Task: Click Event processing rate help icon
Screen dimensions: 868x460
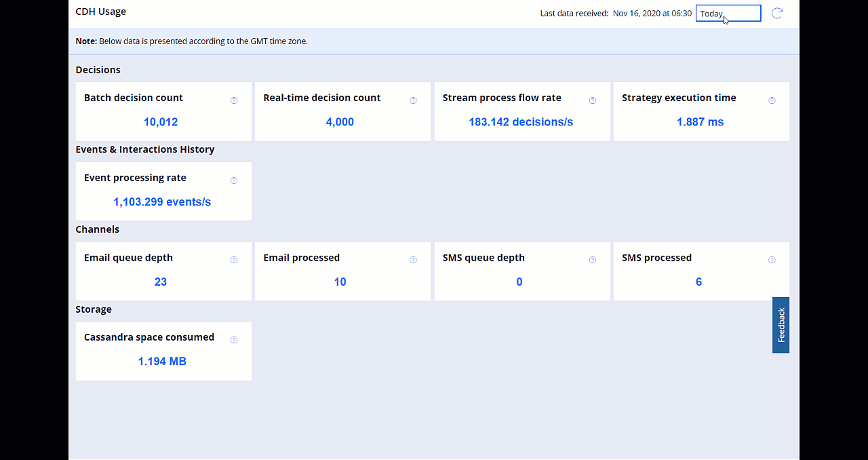Action: click(234, 180)
